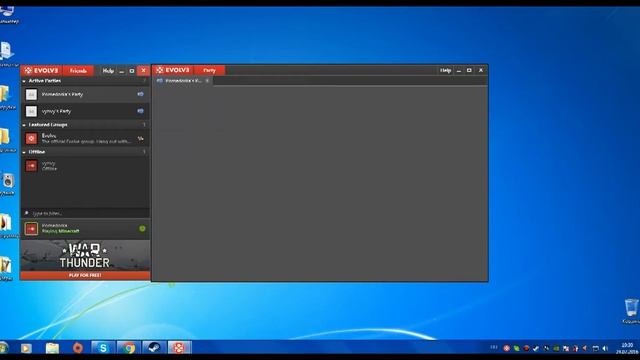Click the Evolve logo in Friends window

(41, 71)
